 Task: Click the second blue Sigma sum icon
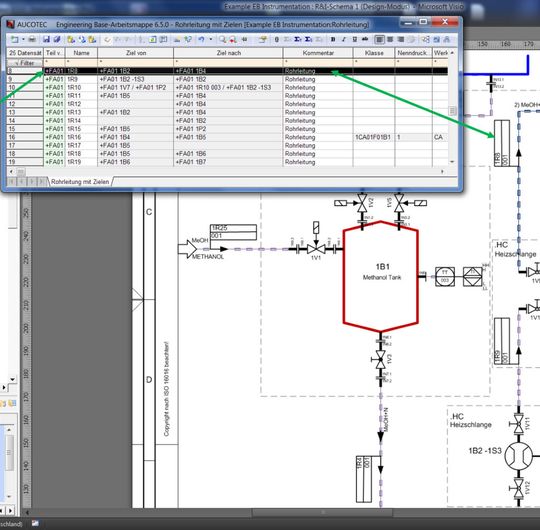[308, 40]
